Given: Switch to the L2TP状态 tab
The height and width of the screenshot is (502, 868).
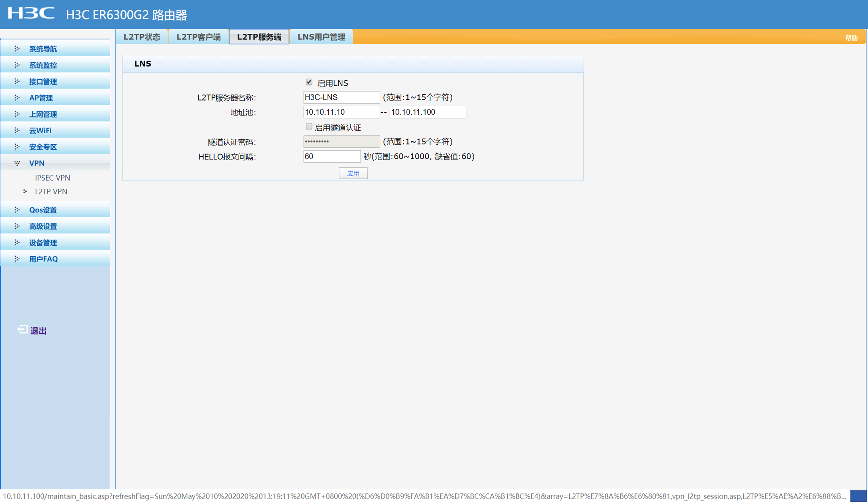Looking at the screenshot, I should click(x=142, y=37).
